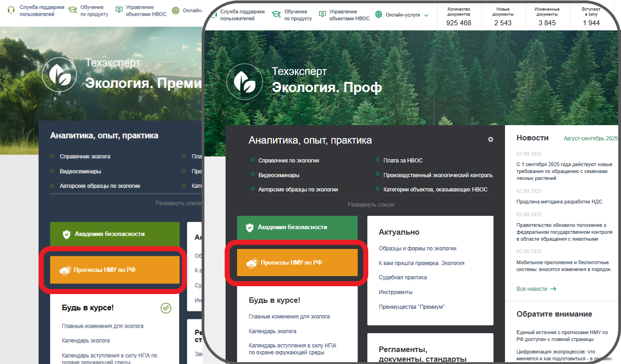Click the Академия безопасности button in Премиум
621x364 pixels.
tap(115, 234)
